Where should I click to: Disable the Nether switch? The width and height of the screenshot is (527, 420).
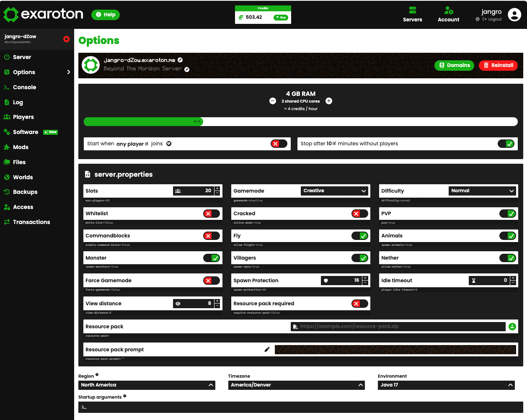coord(508,258)
